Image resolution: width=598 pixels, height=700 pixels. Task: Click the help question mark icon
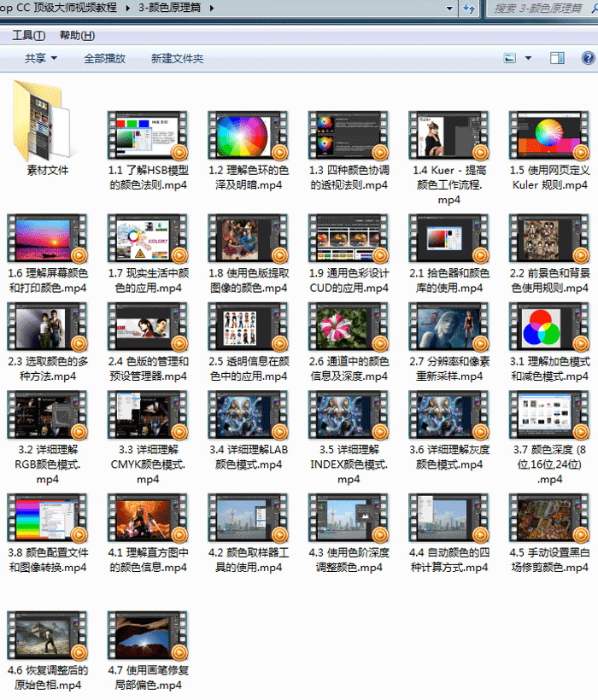[588, 58]
